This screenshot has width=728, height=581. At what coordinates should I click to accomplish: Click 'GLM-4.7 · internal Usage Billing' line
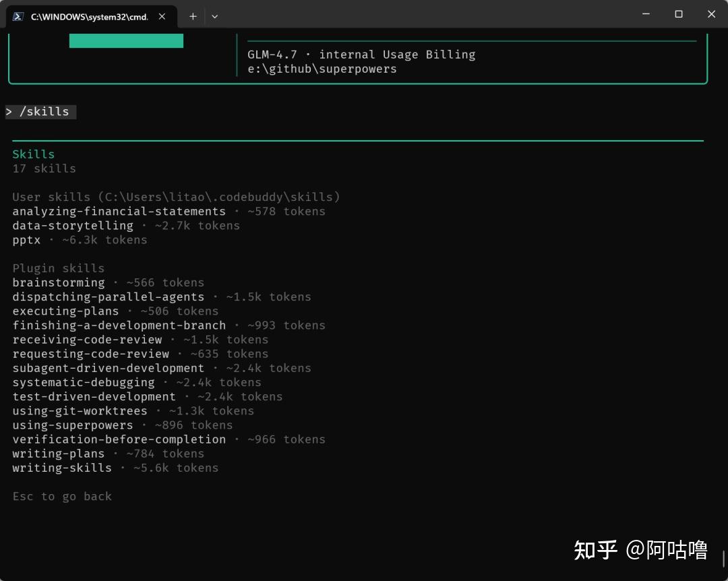361,55
